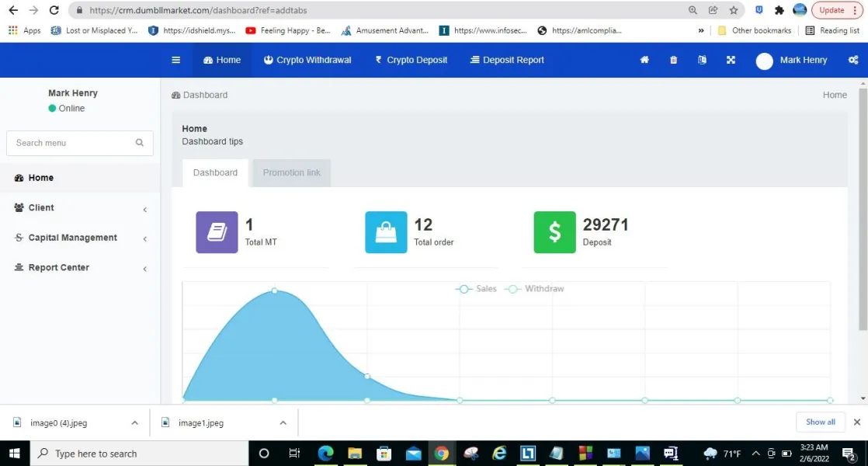Switch to the Promotion link tab
The height and width of the screenshot is (466, 868).
(x=291, y=172)
